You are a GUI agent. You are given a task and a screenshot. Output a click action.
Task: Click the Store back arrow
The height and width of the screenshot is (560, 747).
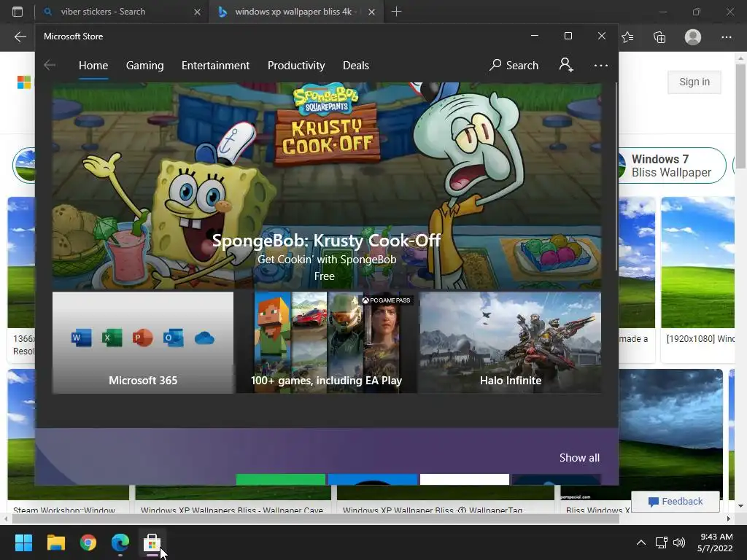50,65
